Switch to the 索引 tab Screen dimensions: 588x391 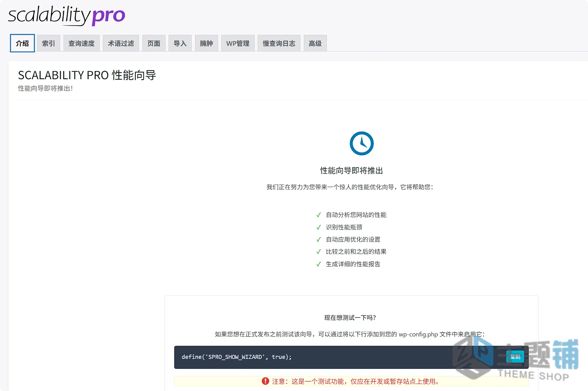click(x=48, y=43)
